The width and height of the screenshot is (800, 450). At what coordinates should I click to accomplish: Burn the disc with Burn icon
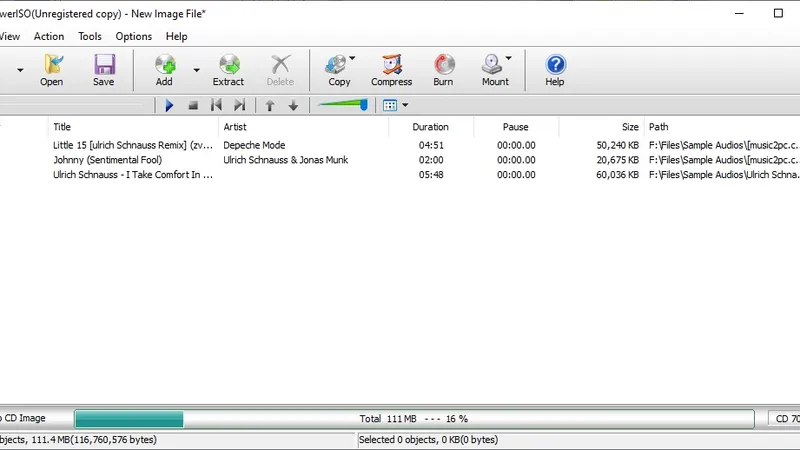pos(443,70)
